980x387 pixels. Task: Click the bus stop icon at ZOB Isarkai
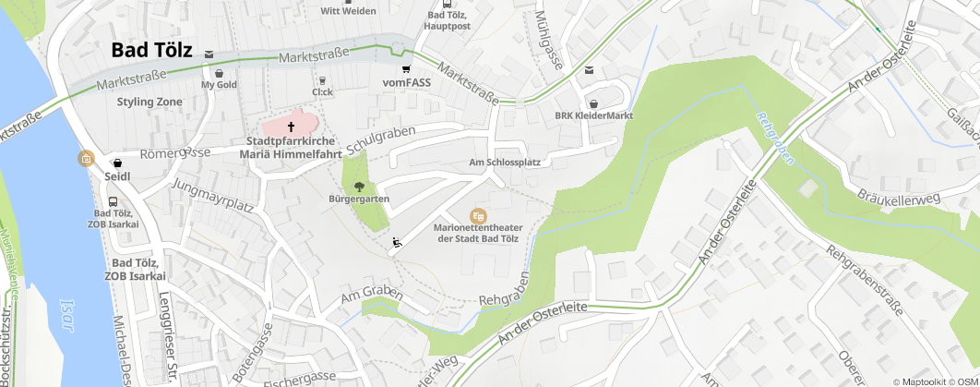click(x=114, y=202)
